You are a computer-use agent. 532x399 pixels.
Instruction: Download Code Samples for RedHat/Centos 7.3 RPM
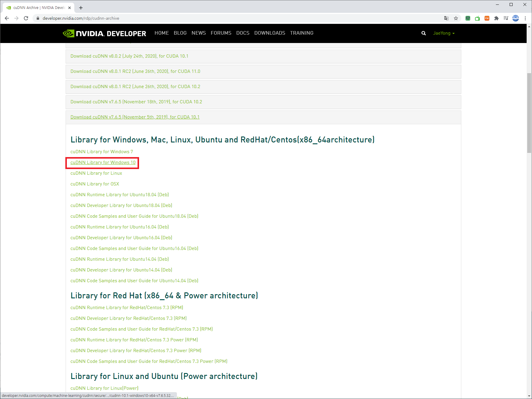coord(142,329)
